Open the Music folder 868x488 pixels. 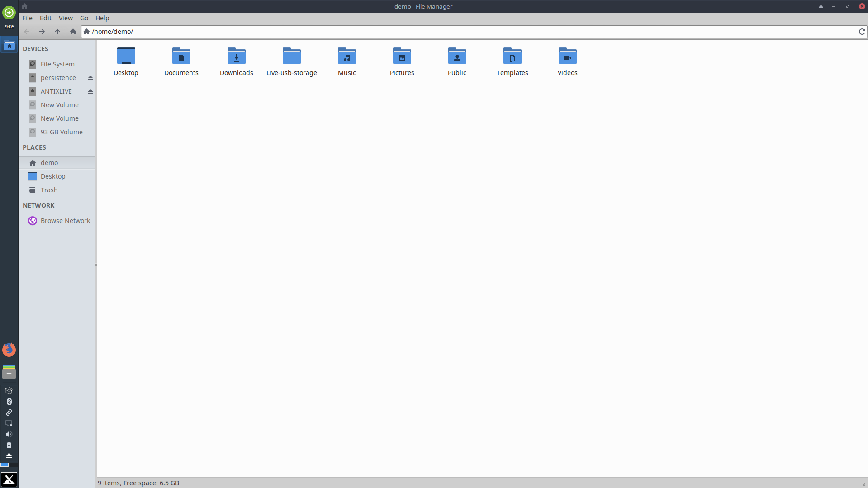[346, 56]
